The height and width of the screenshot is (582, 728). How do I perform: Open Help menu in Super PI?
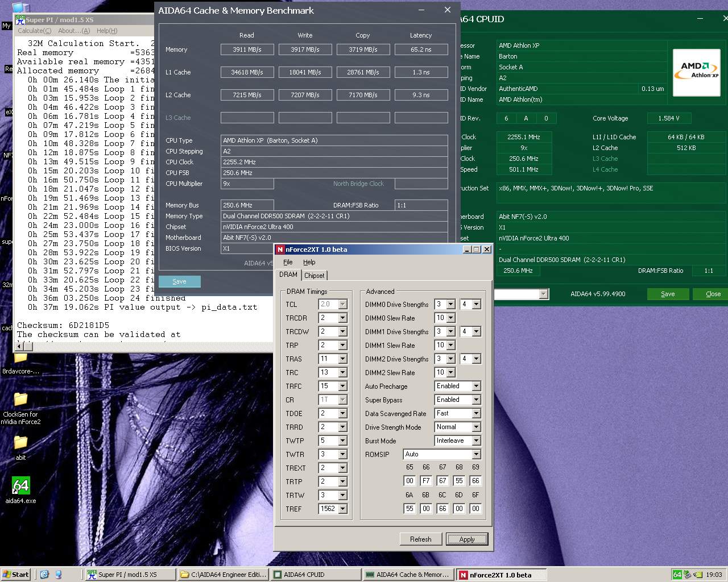107,31
